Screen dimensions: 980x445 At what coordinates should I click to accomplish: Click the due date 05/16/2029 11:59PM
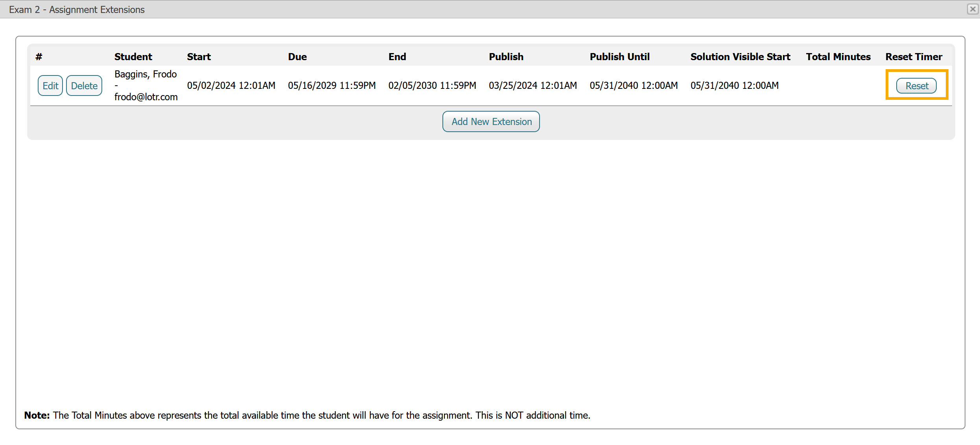332,86
